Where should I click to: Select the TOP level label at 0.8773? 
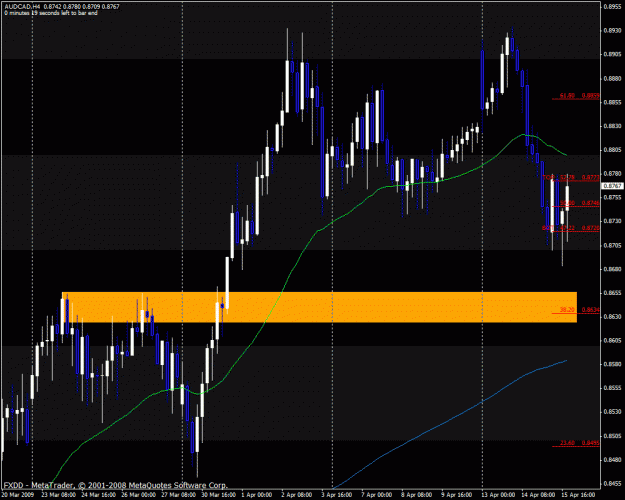tap(571, 177)
